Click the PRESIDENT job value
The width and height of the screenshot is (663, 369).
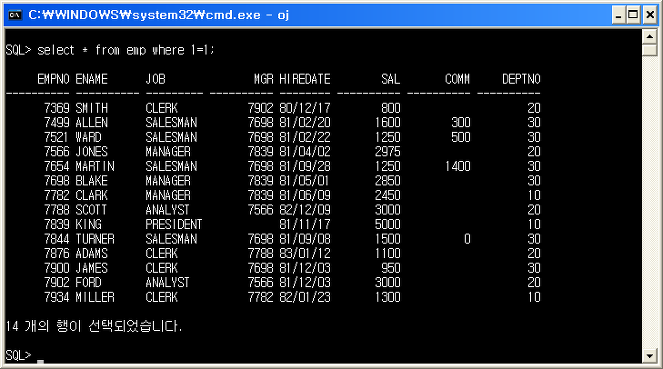coord(174,224)
